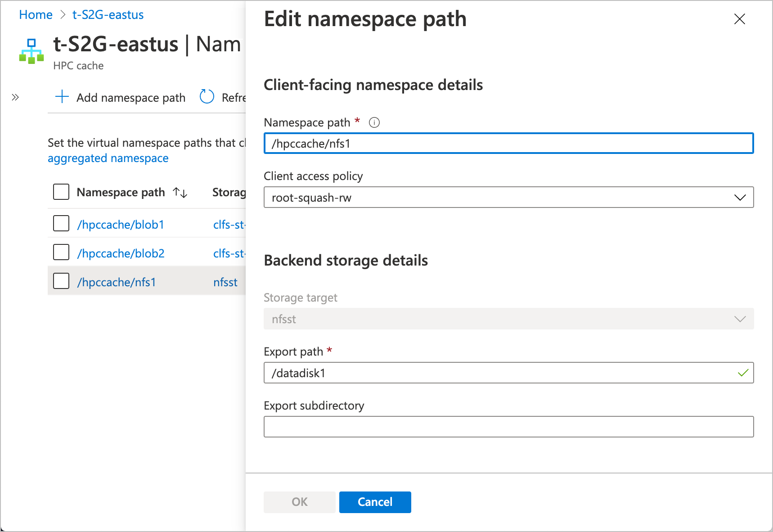
Task: Open the Namespace path info tooltip icon
Action: (x=374, y=122)
